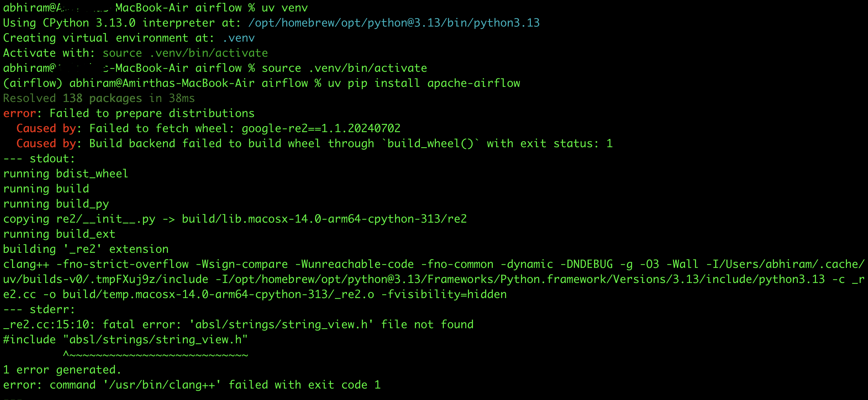Click the 'Resolved 138 packages in 38ms' line
The height and width of the screenshot is (400, 868).
point(99,98)
